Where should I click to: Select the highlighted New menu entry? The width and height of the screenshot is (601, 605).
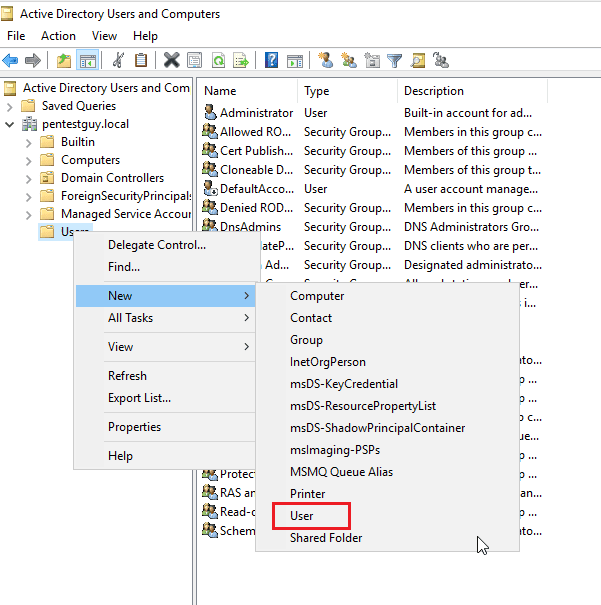tap(165, 296)
